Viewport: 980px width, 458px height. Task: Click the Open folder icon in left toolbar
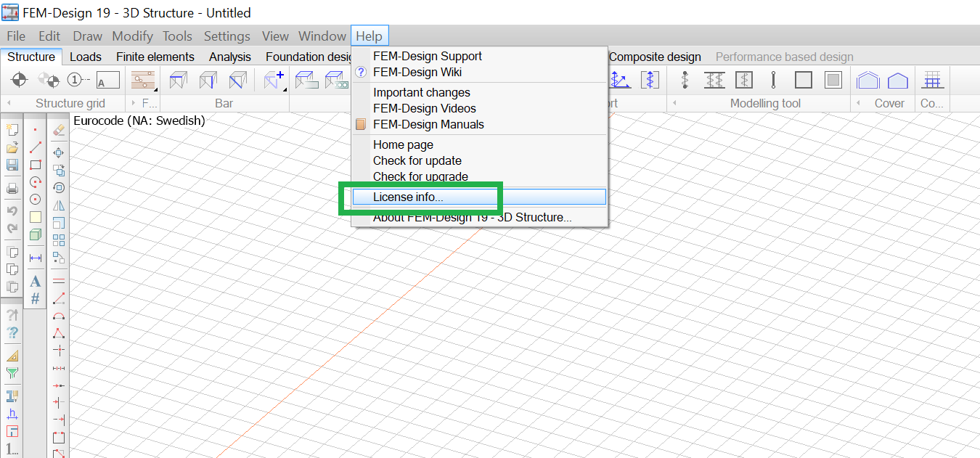point(12,147)
